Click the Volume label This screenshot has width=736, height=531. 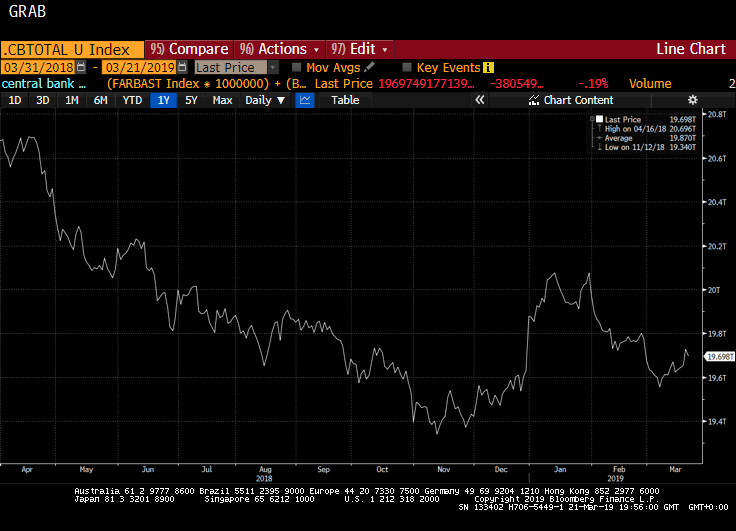point(650,84)
